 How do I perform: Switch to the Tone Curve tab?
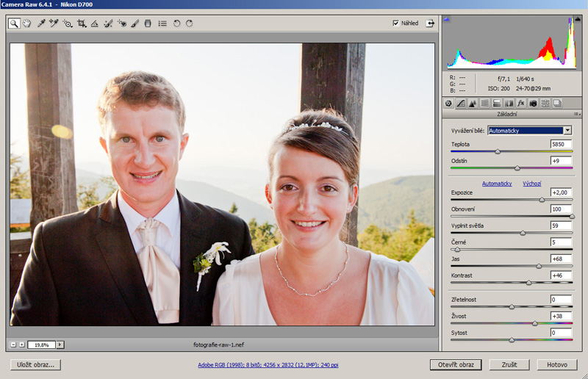[460, 104]
